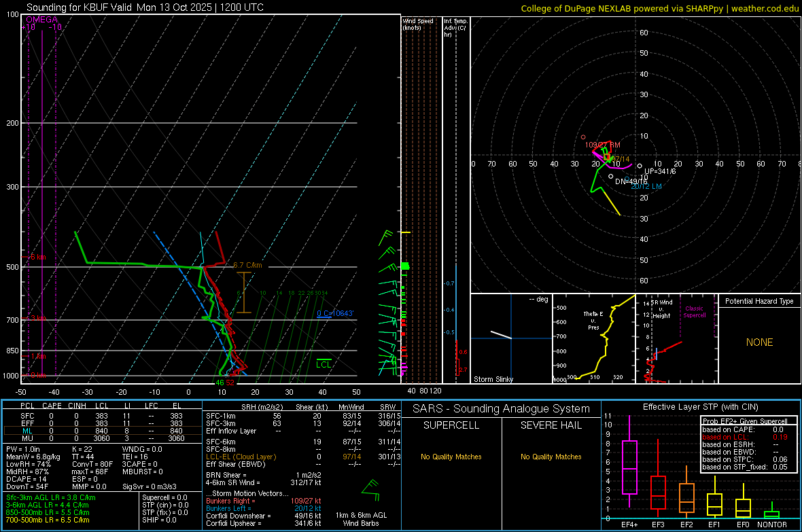Click the blue 0 C=10643' freezing level label

coord(335,313)
